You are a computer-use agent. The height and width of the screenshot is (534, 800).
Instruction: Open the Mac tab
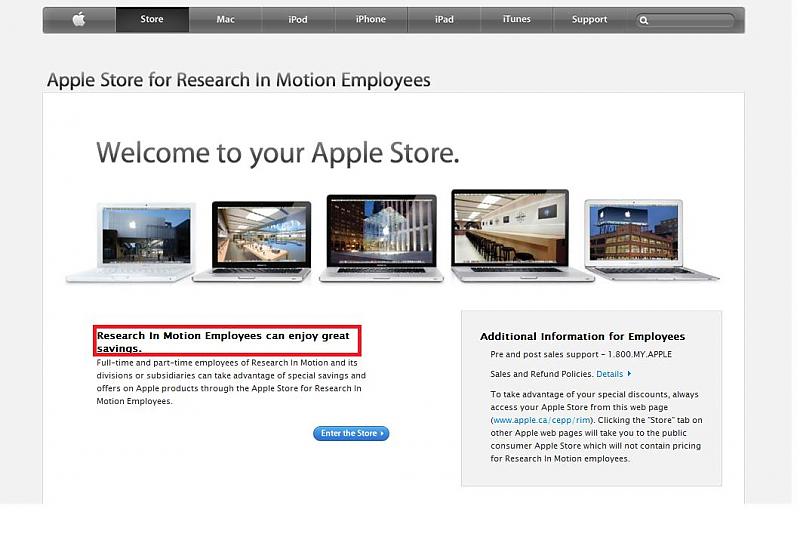[226, 20]
